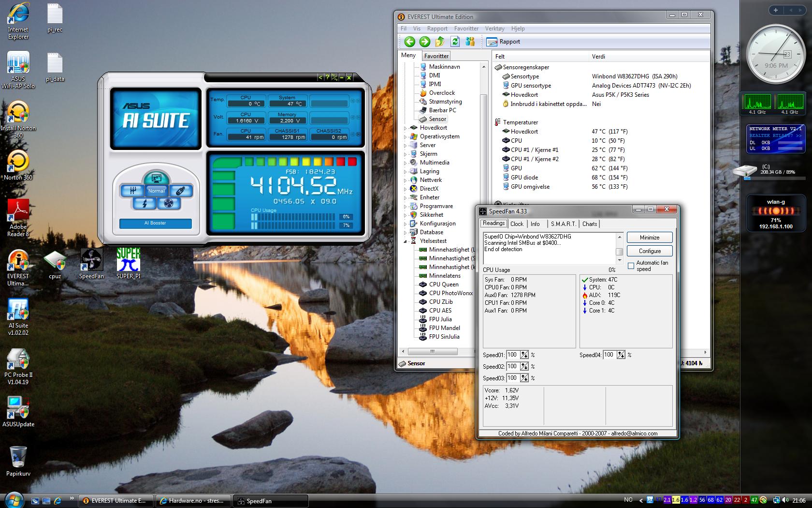812x508 pixels.
Task: Open Verktøy menu in EVEREST
Action: [x=494, y=29]
